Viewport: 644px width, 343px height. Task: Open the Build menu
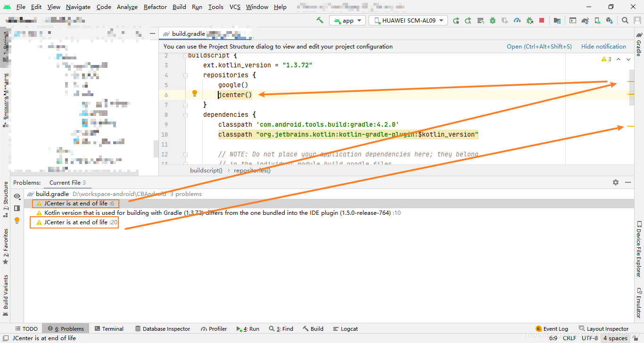coord(179,7)
